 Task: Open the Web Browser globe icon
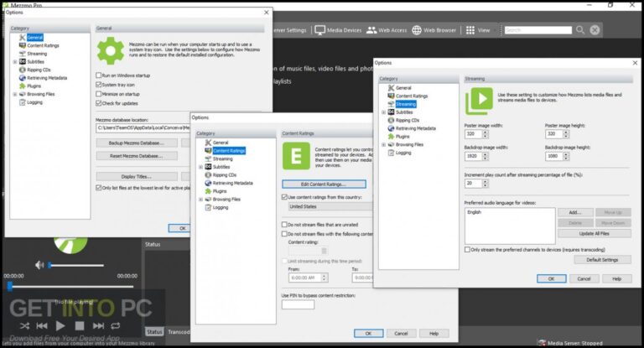[x=417, y=30]
